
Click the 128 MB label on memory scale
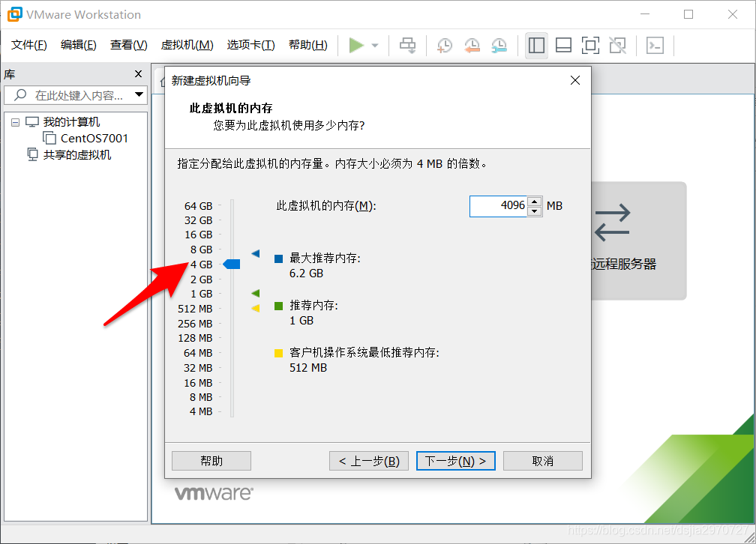pyautogui.click(x=195, y=338)
